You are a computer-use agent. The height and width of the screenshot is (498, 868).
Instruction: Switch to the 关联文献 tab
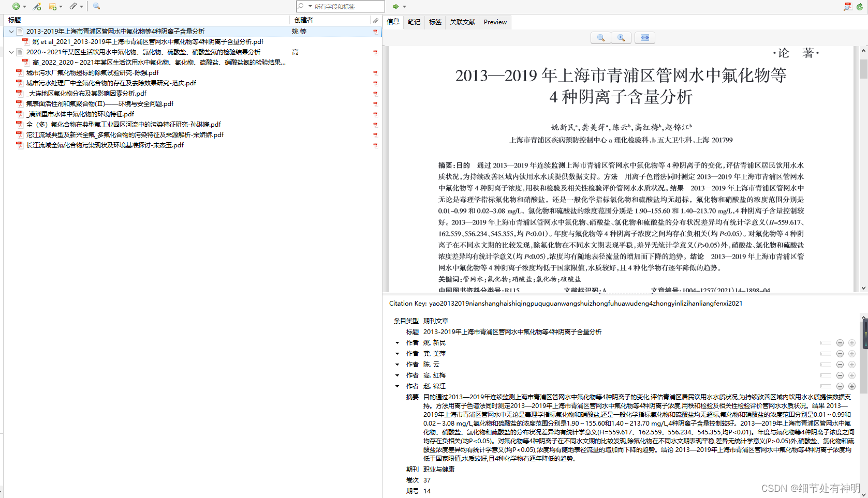463,22
